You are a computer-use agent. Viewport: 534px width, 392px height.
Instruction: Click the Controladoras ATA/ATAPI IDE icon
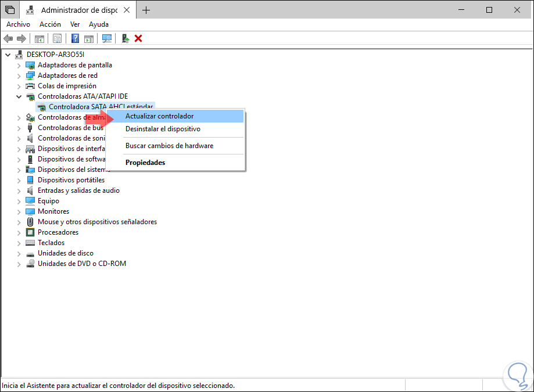click(x=30, y=96)
